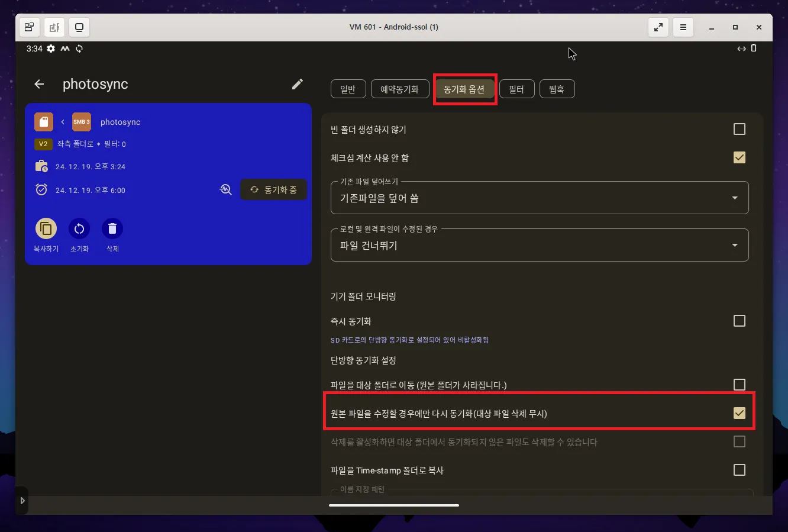Tap the SMB 3 server icon
The image size is (788, 532).
tap(81, 122)
